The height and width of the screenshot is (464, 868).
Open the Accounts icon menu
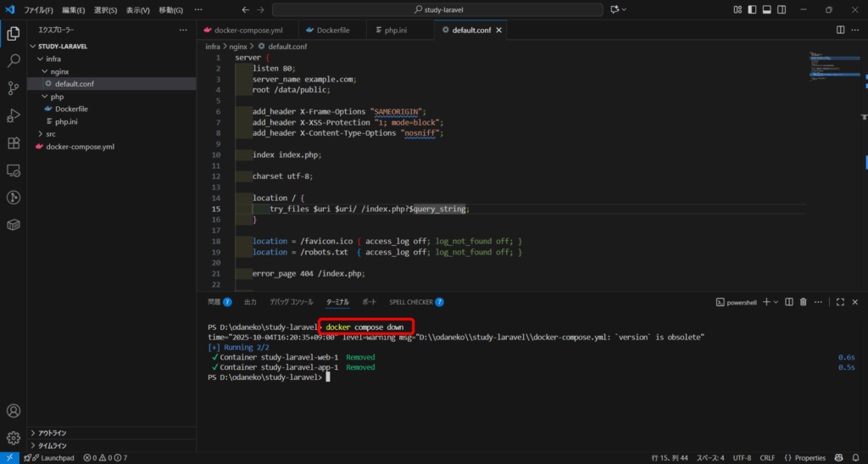click(x=14, y=411)
